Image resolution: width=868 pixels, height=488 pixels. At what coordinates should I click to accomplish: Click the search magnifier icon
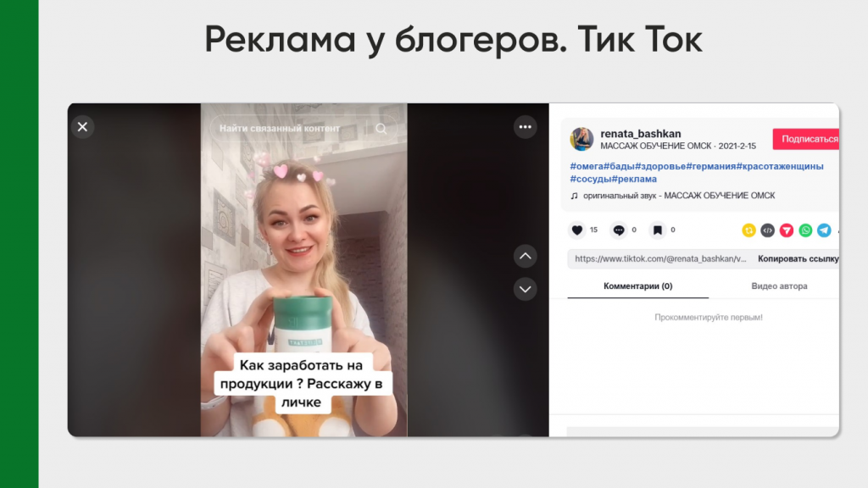pos(381,129)
